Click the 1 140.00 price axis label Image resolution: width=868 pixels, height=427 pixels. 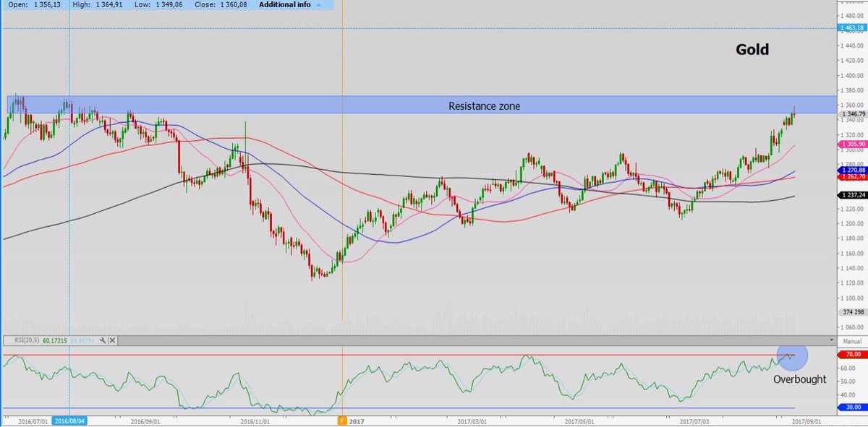click(853, 268)
